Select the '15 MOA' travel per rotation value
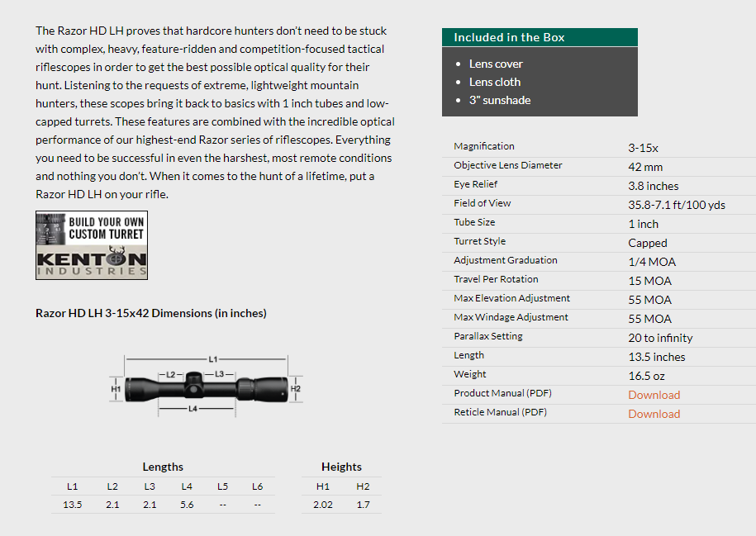 [649, 281]
